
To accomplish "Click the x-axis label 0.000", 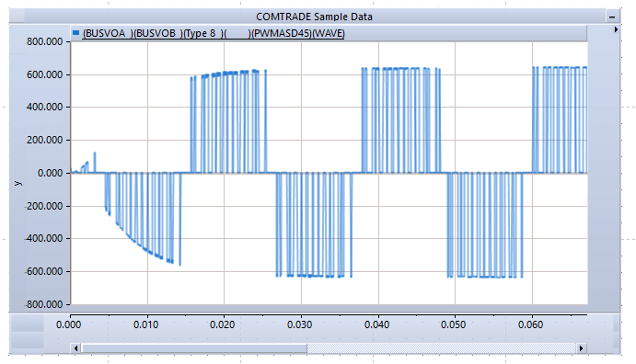I will [68, 324].
